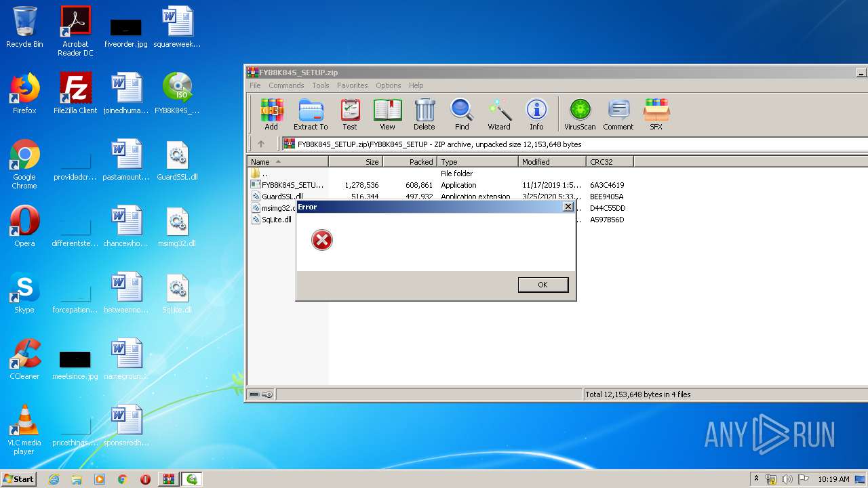Sort by the CRC32 column header
The height and width of the screenshot is (488, 868).
tap(610, 162)
